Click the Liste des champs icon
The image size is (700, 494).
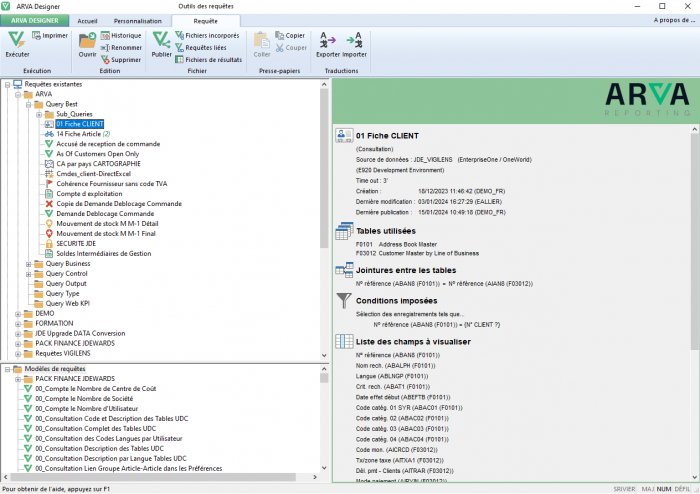pos(344,341)
